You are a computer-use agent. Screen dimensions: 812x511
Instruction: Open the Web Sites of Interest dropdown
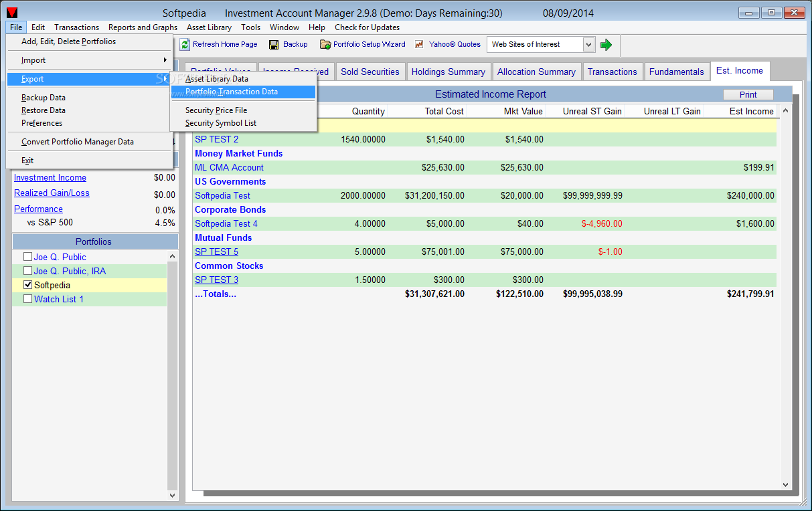pyautogui.click(x=588, y=45)
